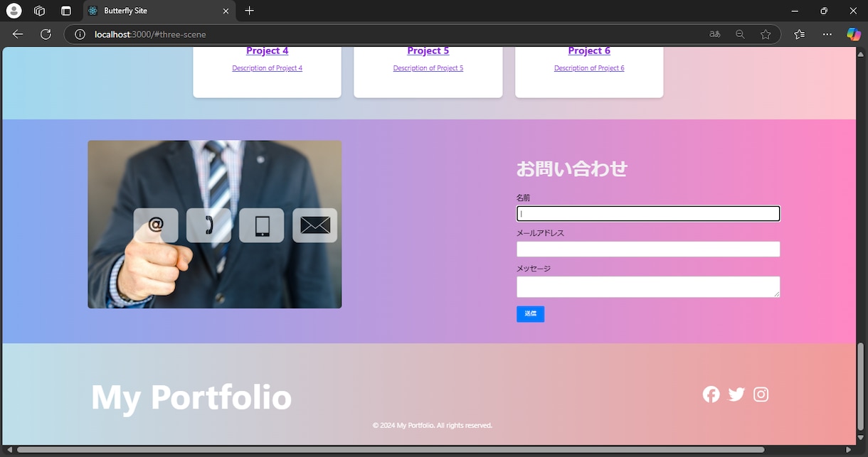The width and height of the screenshot is (868, 457).
Task: Focus the メールアドレス email input field
Action: [648, 249]
